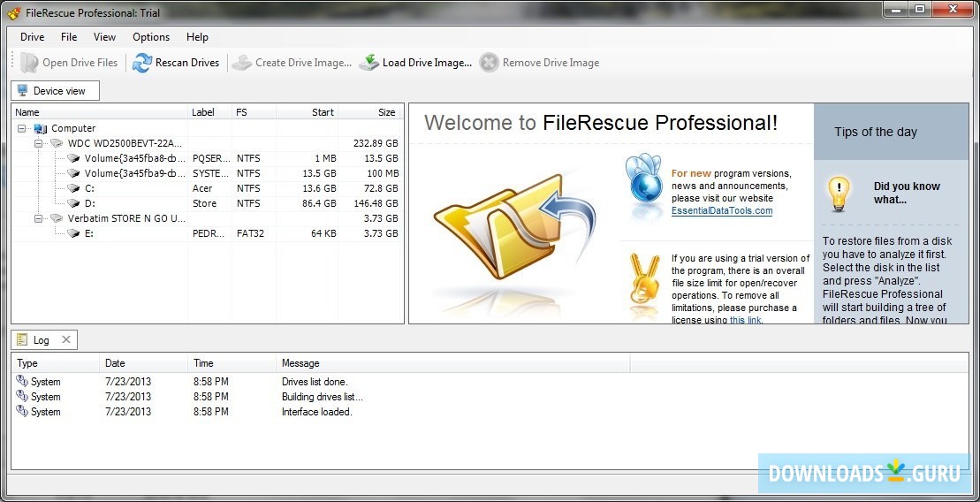
Task: Open the Options menu
Action: pyautogui.click(x=151, y=37)
